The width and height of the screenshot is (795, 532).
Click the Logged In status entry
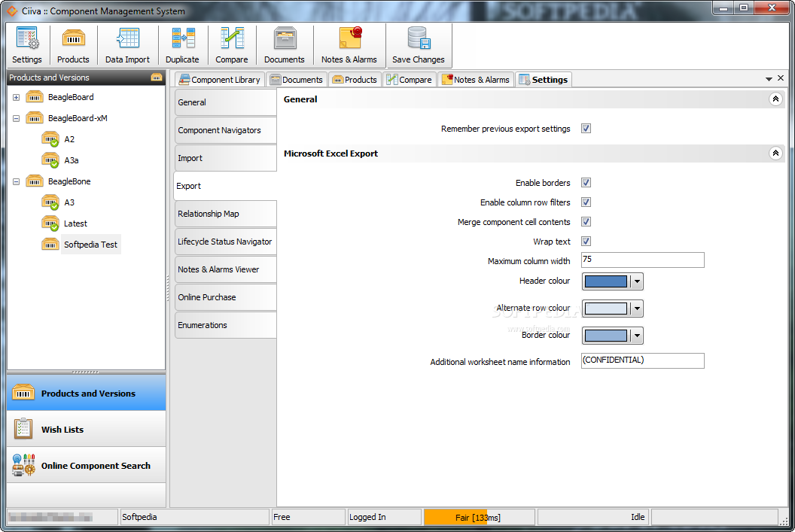[384, 517]
